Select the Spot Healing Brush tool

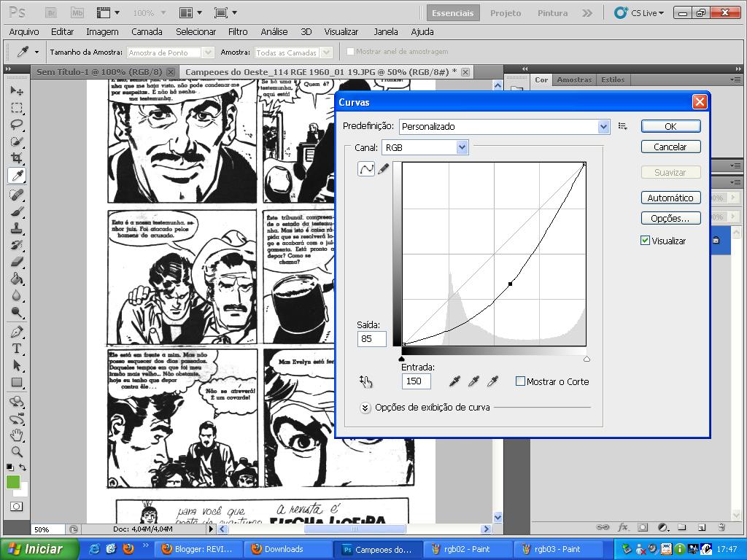[x=17, y=194]
